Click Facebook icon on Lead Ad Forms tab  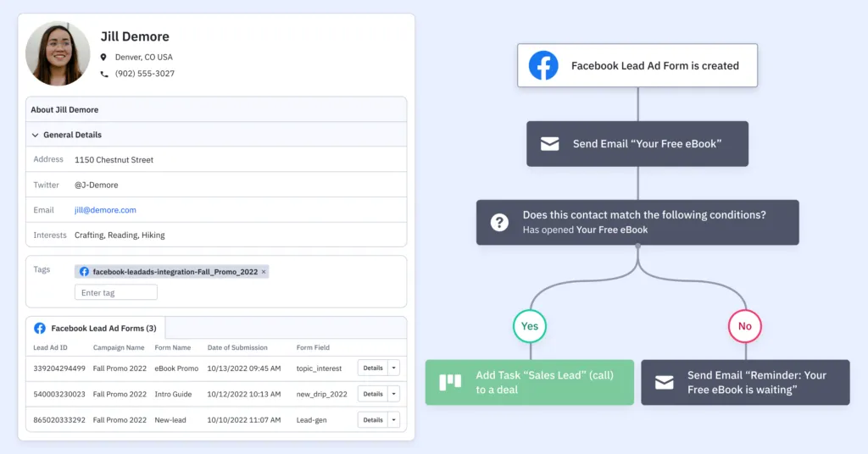pyautogui.click(x=40, y=328)
